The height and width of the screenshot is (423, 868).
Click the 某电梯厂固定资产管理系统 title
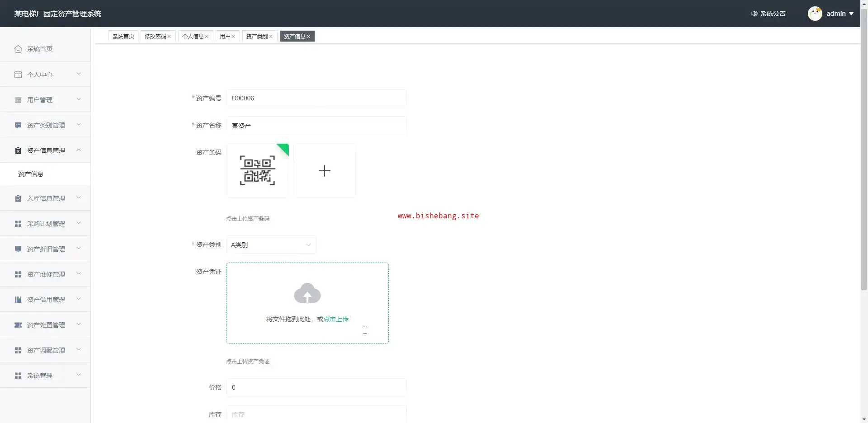pyautogui.click(x=58, y=14)
